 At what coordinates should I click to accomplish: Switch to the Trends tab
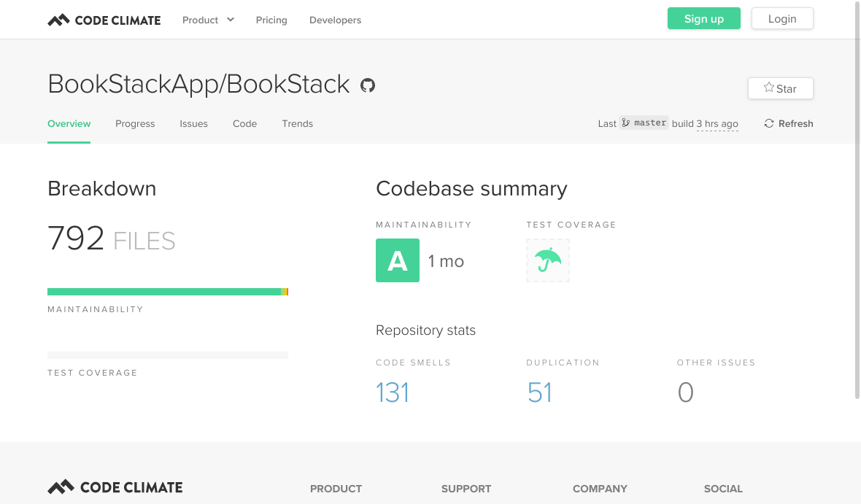coord(298,123)
